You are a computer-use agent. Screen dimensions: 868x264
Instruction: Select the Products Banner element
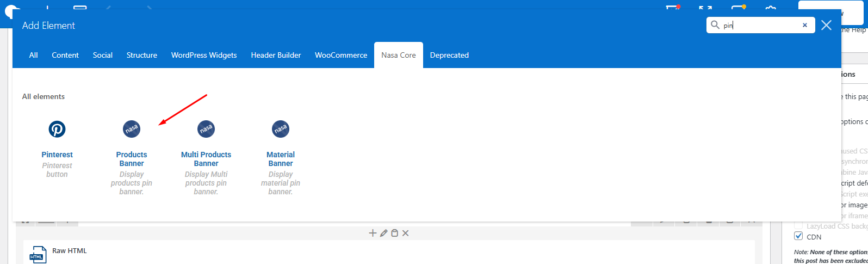tap(132, 130)
